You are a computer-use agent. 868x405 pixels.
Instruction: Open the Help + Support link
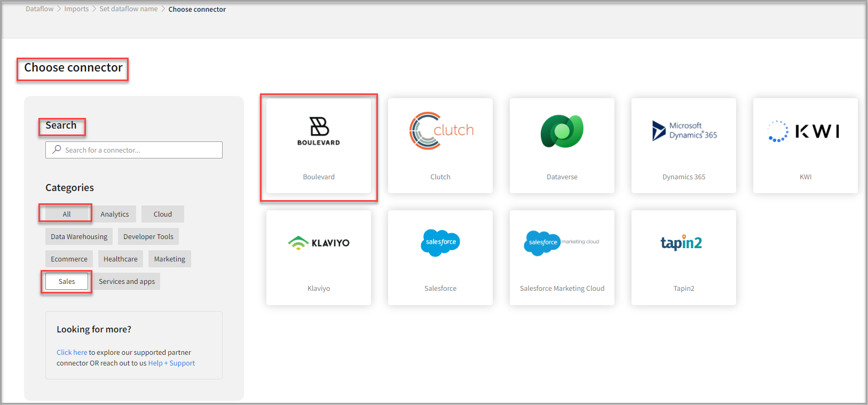[x=171, y=363]
